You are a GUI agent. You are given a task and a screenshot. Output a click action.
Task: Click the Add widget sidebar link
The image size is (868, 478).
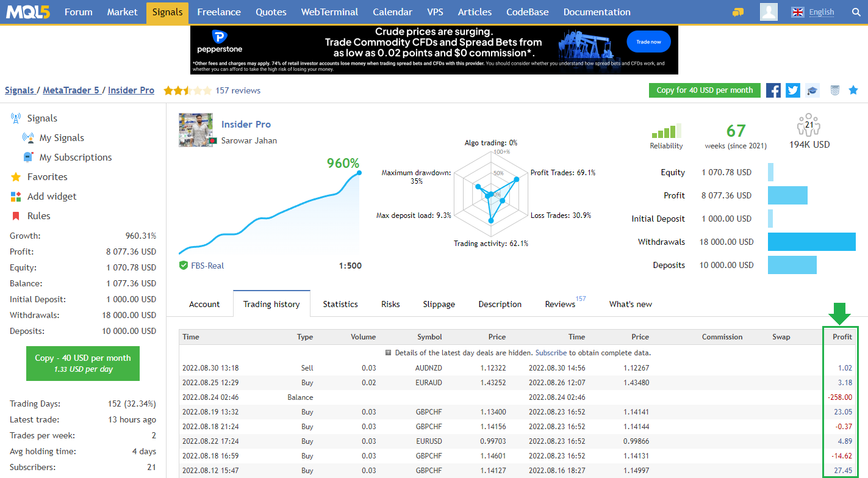coord(52,197)
